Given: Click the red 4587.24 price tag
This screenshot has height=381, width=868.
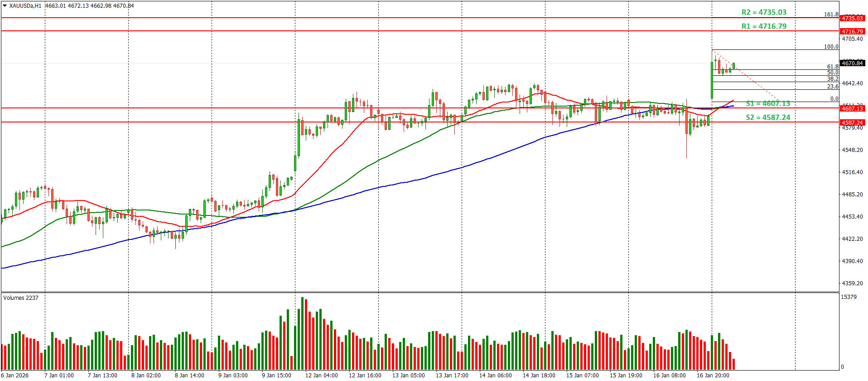Looking at the screenshot, I should point(852,122).
